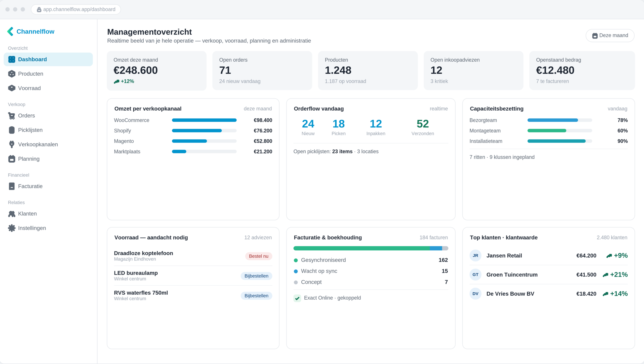Click the browser address bar URL

point(79,9)
